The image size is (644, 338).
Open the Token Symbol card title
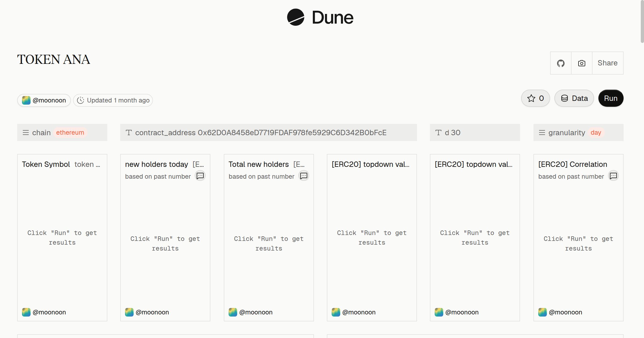[46, 164]
